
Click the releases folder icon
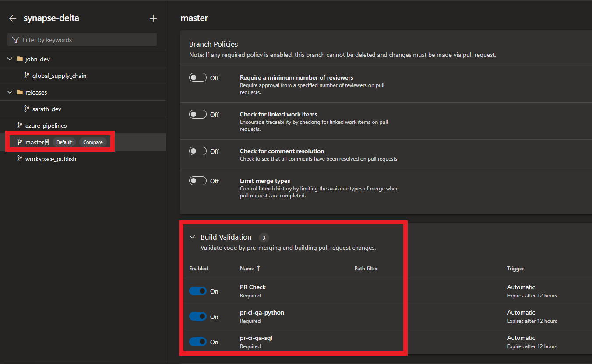point(19,92)
